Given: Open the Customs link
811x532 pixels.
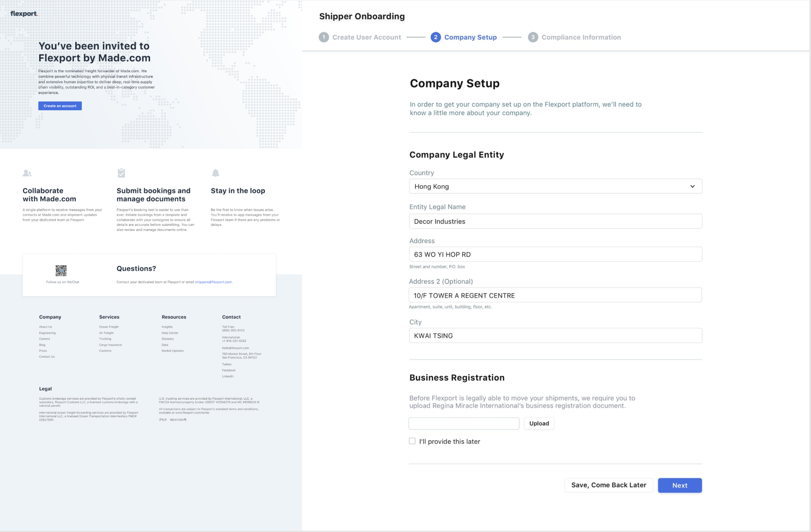Looking at the screenshot, I should [105, 351].
